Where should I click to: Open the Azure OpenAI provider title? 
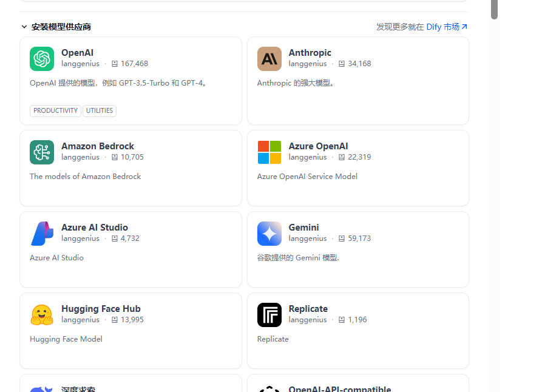[319, 146]
